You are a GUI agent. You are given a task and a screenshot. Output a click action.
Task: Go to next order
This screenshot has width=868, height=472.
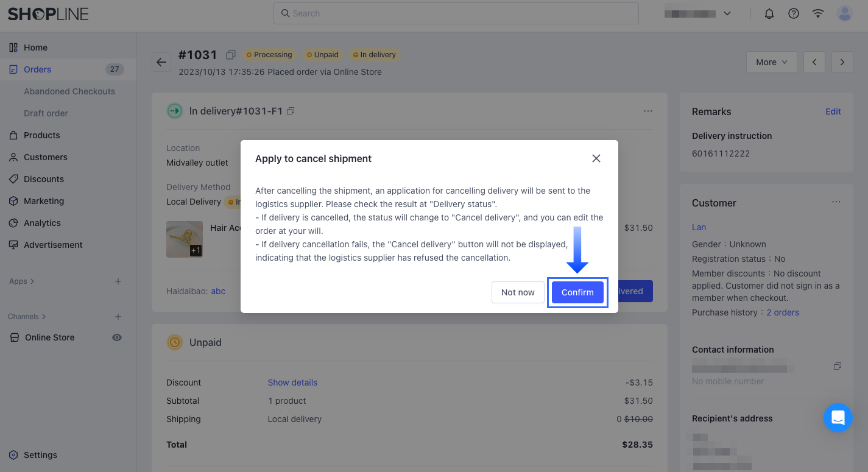(842, 62)
